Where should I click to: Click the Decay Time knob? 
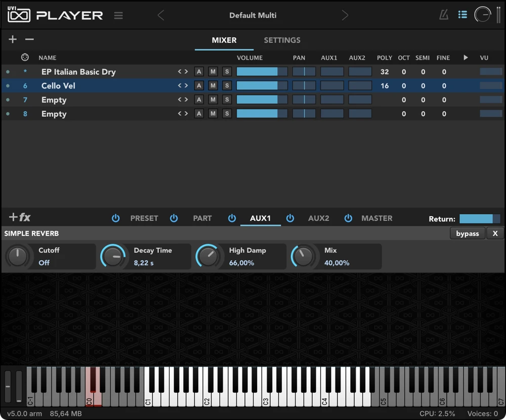point(113,256)
